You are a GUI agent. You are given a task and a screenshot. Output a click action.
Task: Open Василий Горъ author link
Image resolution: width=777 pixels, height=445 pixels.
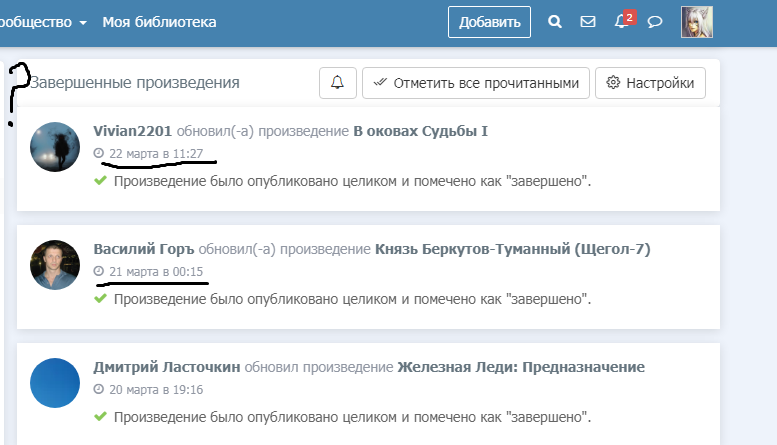coord(144,249)
